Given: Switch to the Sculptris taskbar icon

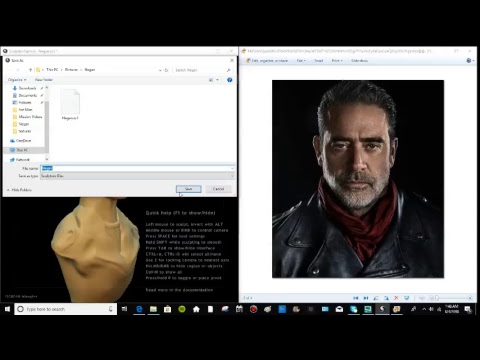Looking at the screenshot, I should coord(382,309).
